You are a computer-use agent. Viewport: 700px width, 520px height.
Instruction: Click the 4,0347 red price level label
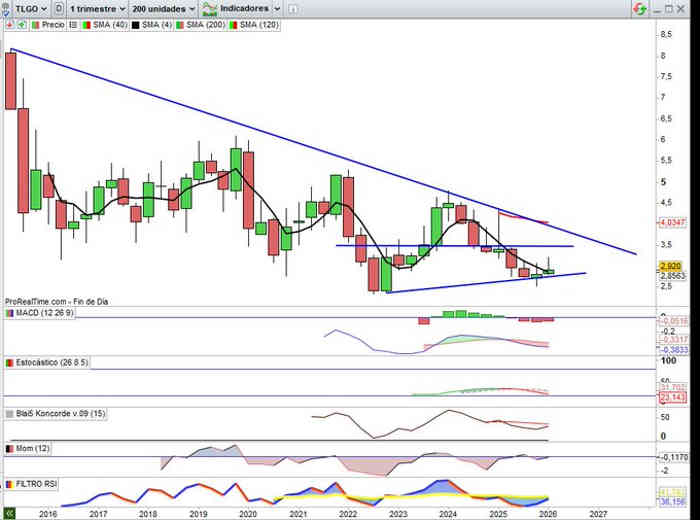(x=672, y=222)
